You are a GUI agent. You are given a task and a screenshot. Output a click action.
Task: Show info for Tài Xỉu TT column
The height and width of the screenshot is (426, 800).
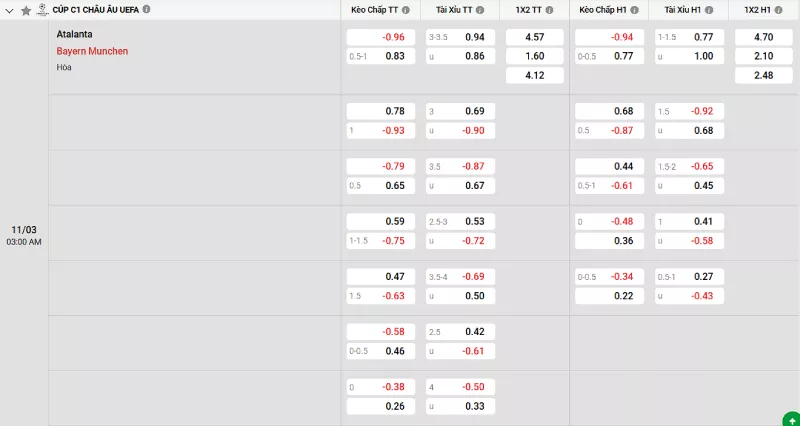pos(479,10)
